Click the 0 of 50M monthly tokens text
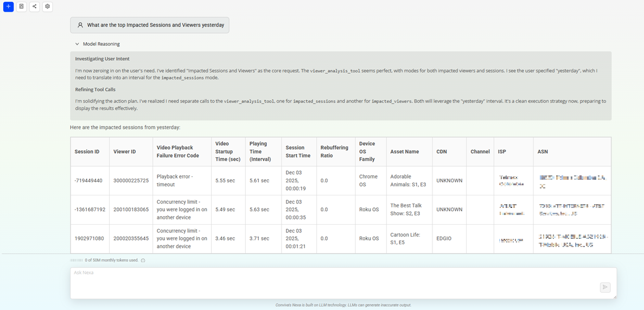Image resolution: width=644 pixels, height=310 pixels. (112, 260)
